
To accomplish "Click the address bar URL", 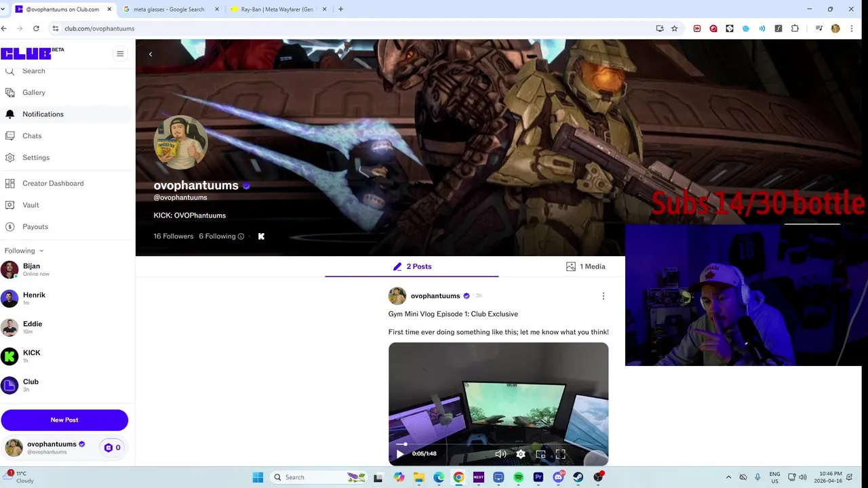I will 99,28.
